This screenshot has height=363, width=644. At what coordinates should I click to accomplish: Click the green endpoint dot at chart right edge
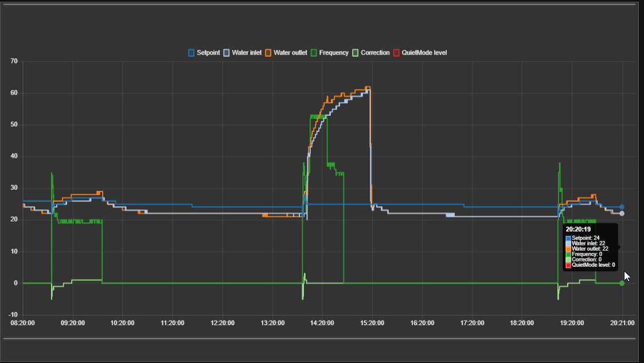coord(621,283)
